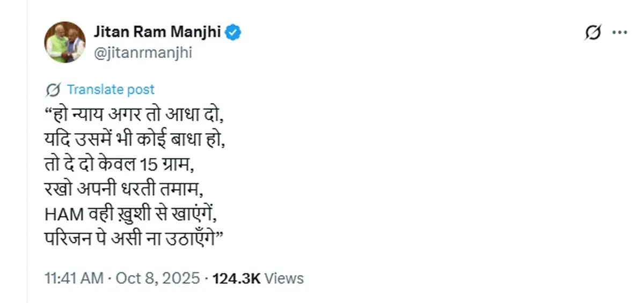
Task: Click the Jitan Ram Manjhi display name
Action: 157,33
